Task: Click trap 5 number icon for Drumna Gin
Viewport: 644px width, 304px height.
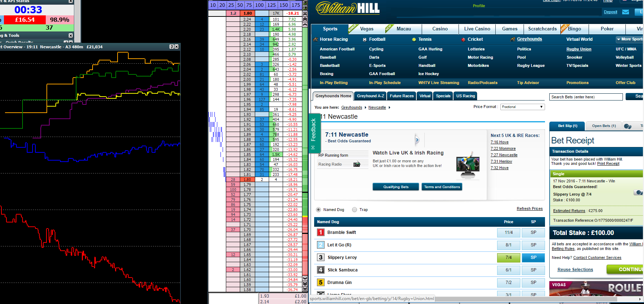Action: 321,283
